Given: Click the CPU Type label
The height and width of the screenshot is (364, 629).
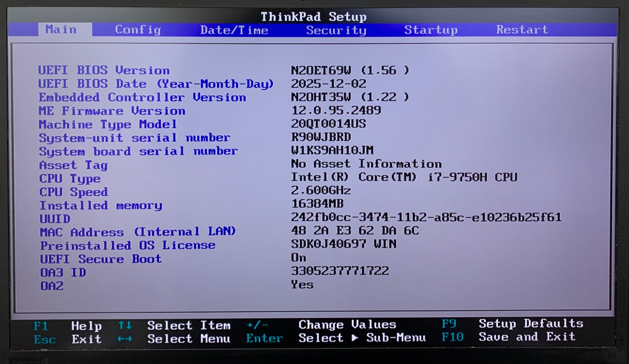Looking at the screenshot, I should tap(70, 179).
